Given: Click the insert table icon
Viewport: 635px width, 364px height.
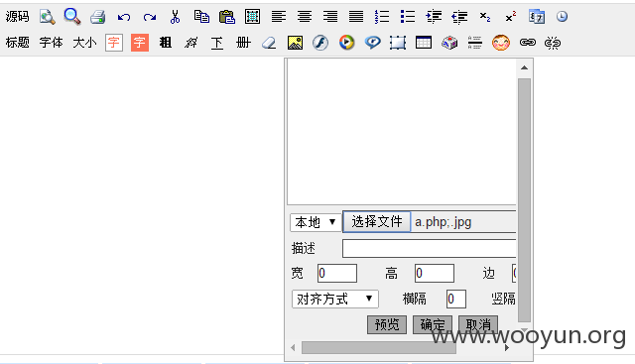Looking at the screenshot, I should (x=424, y=43).
